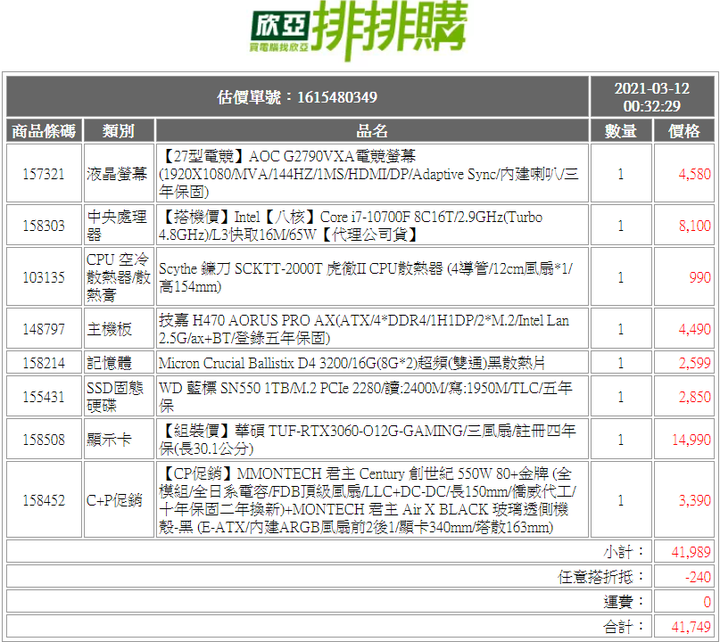The image size is (720, 642).
Task: Click the 小計 label
Action: click(624, 552)
